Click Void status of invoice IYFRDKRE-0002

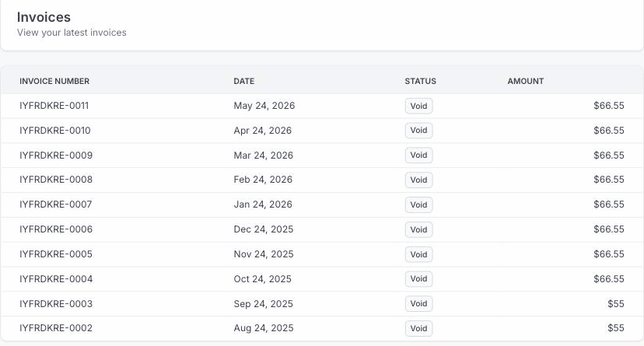point(418,328)
